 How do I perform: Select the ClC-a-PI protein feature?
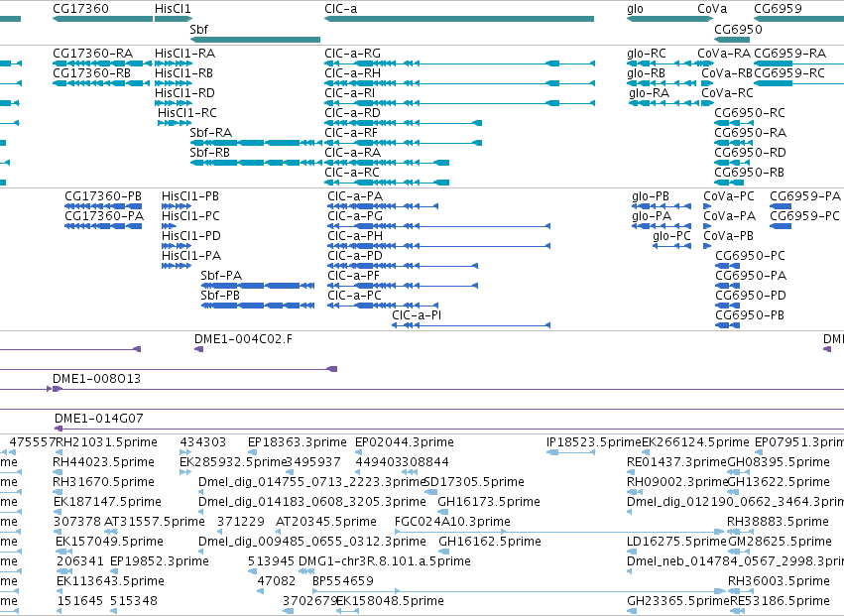point(471,325)
